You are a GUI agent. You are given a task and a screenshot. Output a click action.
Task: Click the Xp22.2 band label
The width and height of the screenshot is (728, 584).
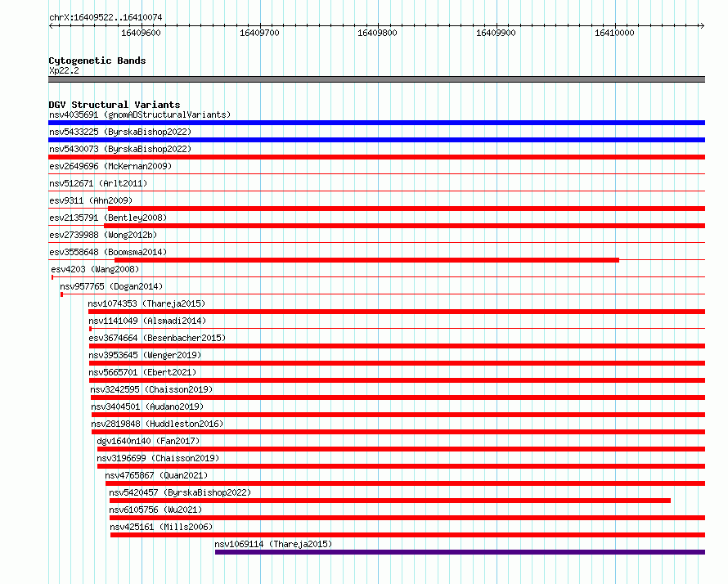(64, 70)
